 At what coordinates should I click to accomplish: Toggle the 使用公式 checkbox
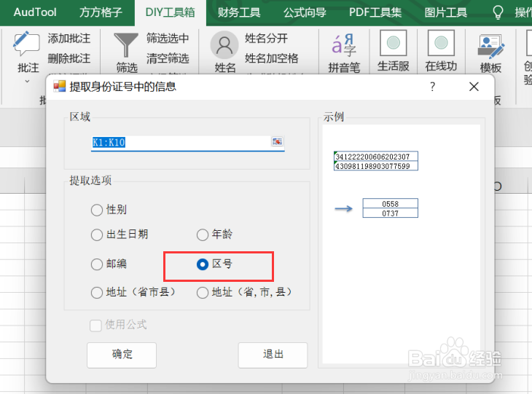[x=95, y=326]
